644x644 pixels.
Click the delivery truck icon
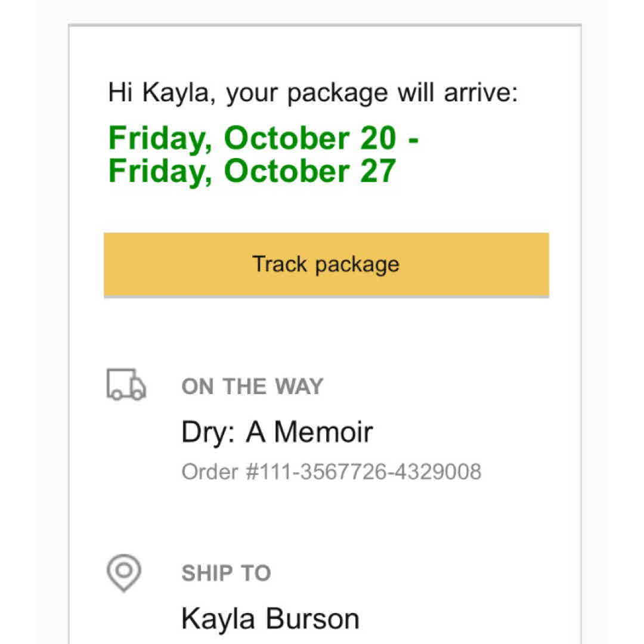pos(126,385)
